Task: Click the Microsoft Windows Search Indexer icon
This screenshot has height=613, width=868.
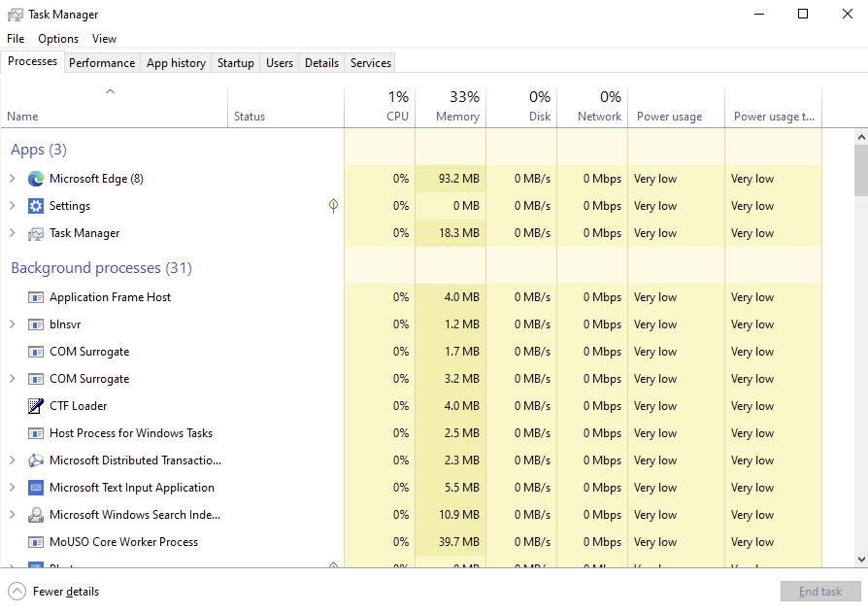Action: pos(35,515)
